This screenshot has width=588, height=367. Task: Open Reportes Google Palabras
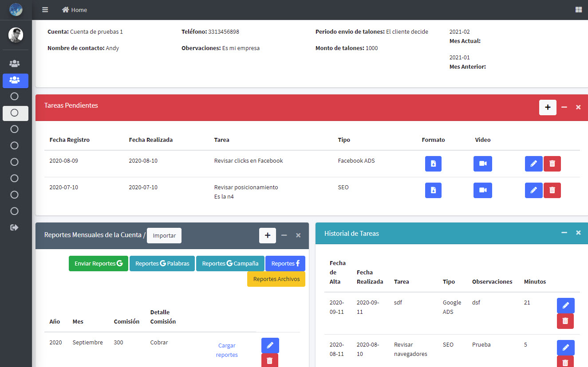162,263
